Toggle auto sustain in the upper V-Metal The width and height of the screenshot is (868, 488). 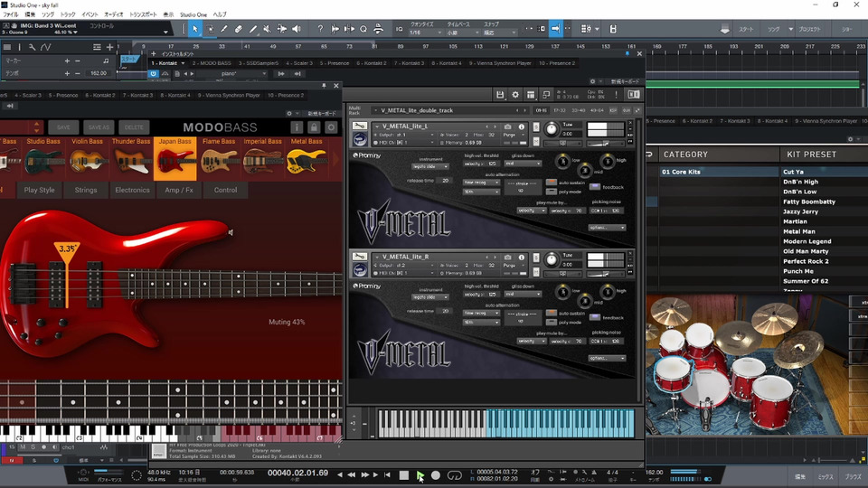552,182
